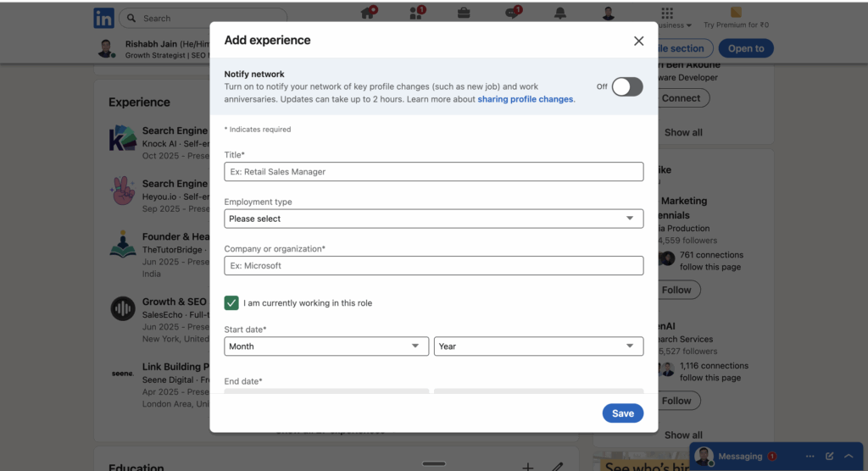Open the "sharing profile changes" link
The width and height of the screenshot is (868, 471).
(525, 99)
